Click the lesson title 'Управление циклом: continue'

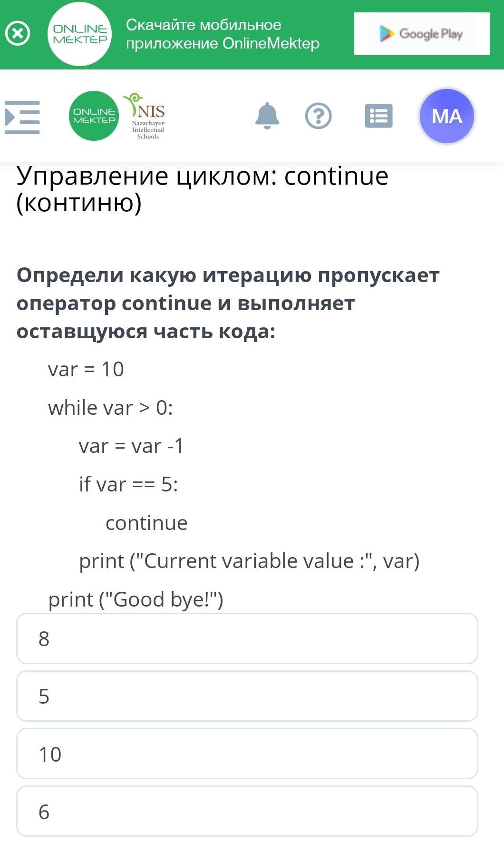point(203,176)
